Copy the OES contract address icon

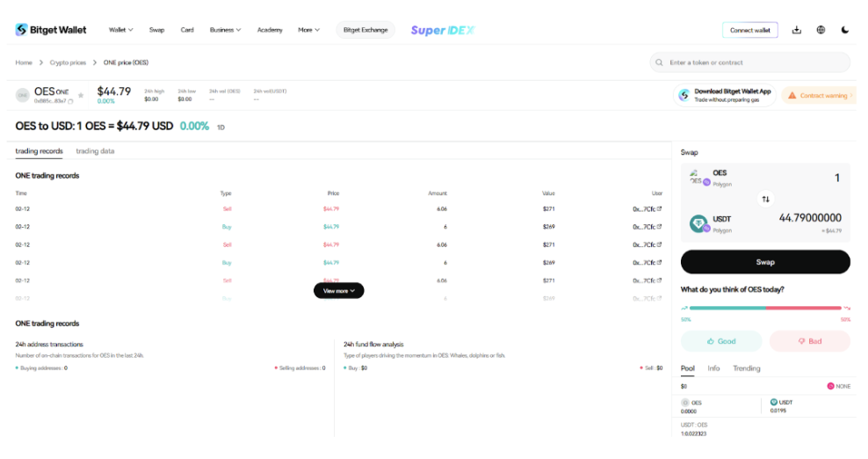[x=70, y=101]
